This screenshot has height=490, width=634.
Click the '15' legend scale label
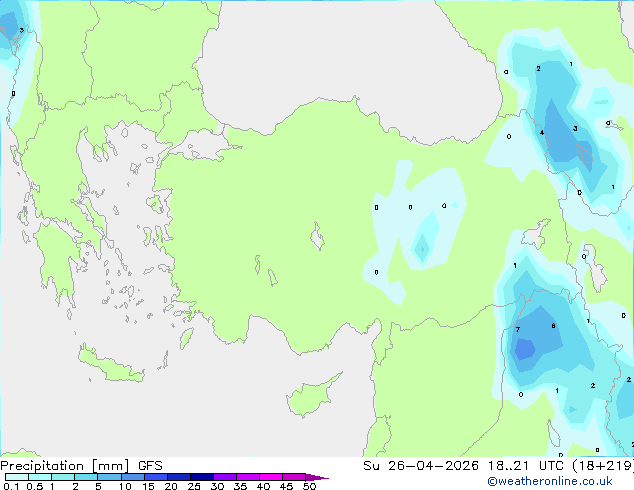[x=148, y=486]
